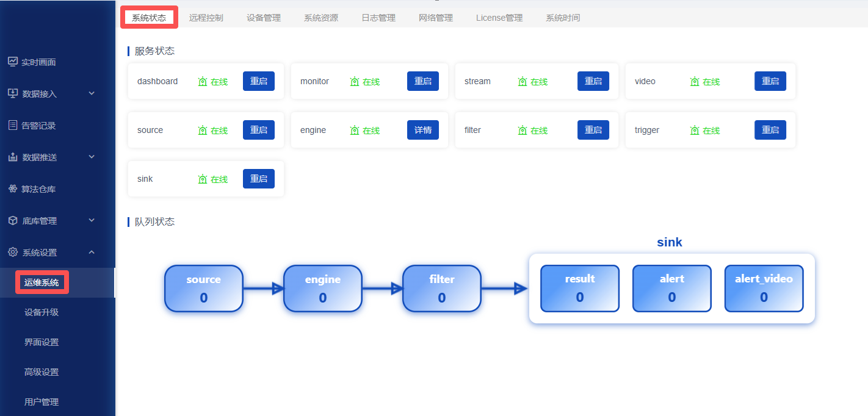This screenshot has height=416, width=868.
Task: View engine service 详情
Action: pyautogui.click(x=423, y=130)
